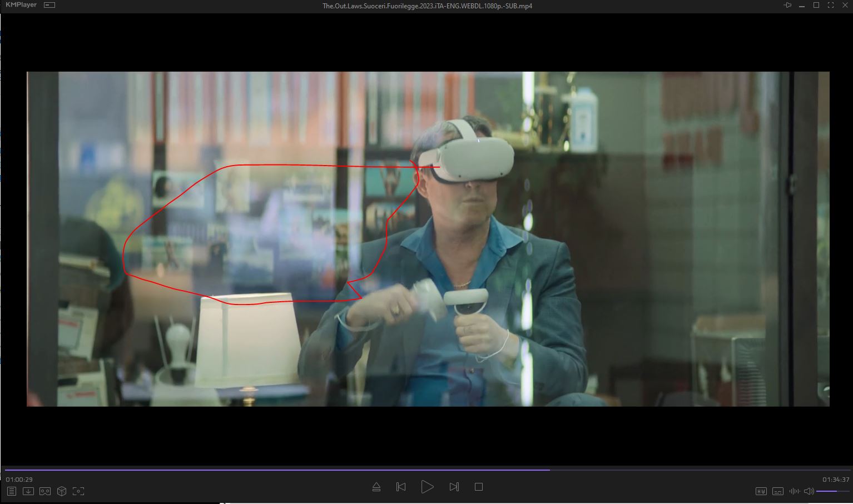Screen dimensions: 853x504
Task: Eject or open a media file
Action: [x=376, y=487]
